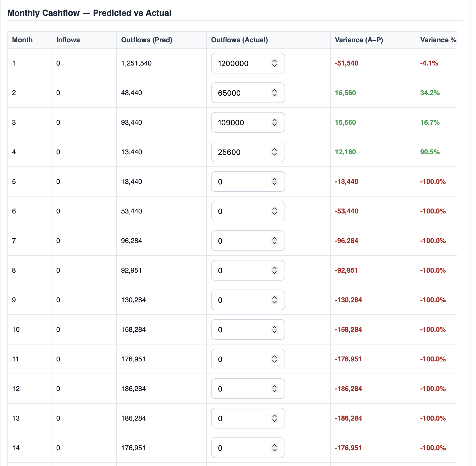
Task: Click the stepper arrows in month 11 row
Action: 274,359
